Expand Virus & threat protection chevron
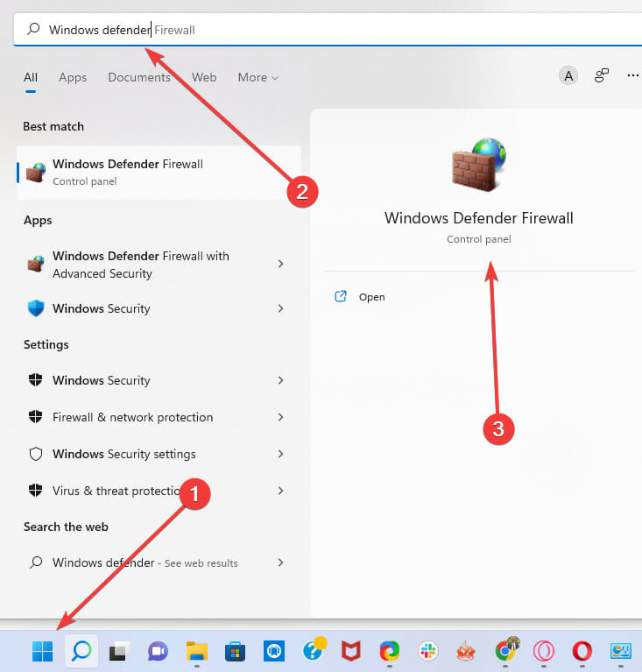 click(x=280, y=491)
